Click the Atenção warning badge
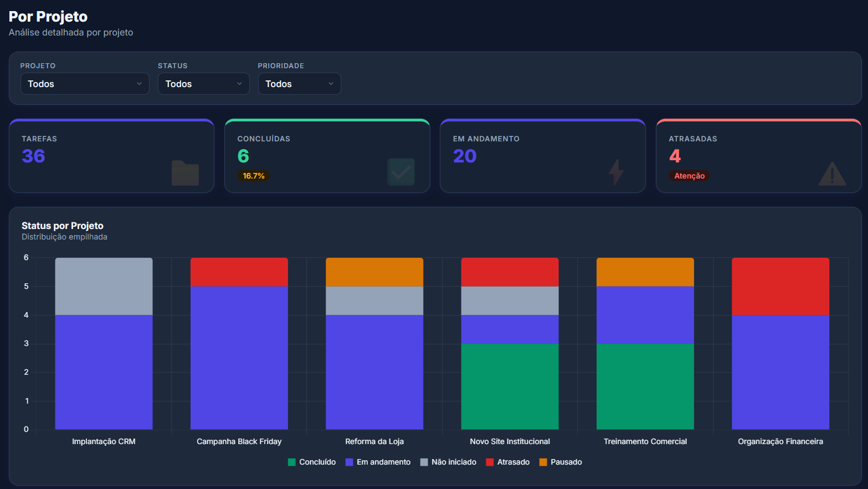This screenshot has width=868, height=489. 690,176
